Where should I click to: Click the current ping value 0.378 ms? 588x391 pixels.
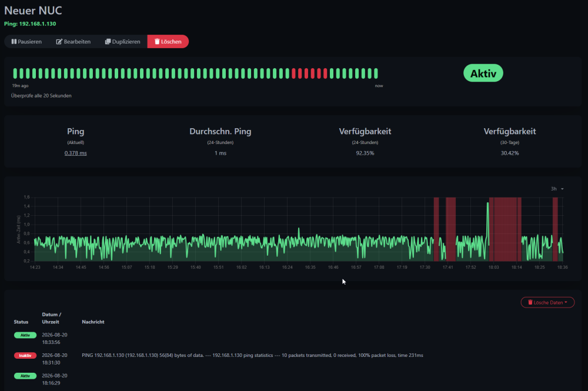point(75,153)
